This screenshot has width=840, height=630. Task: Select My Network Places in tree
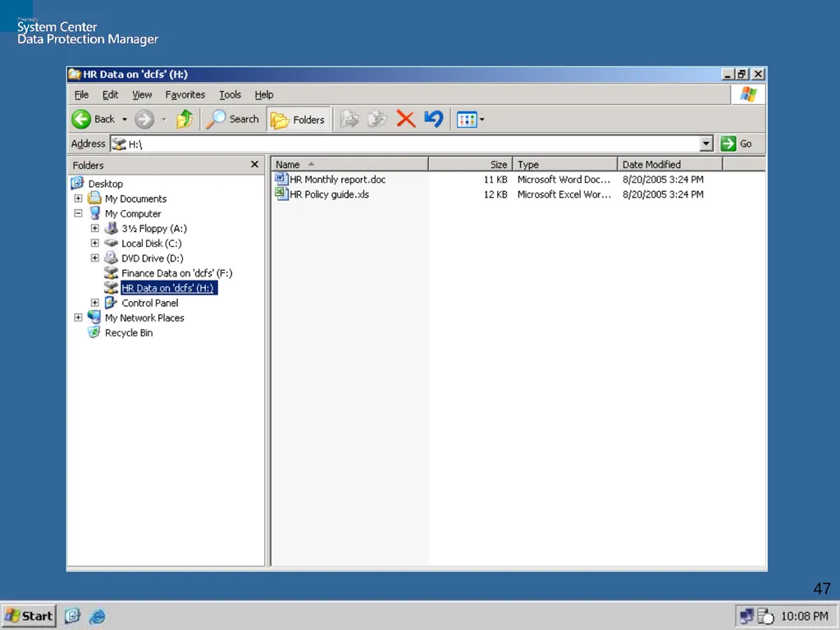coord(144,318)
